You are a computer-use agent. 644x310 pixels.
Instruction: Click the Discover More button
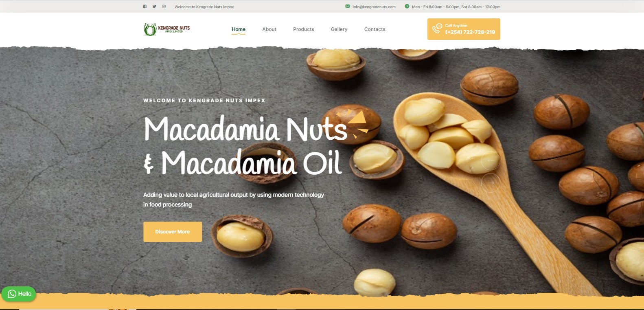tap(173, 232)
